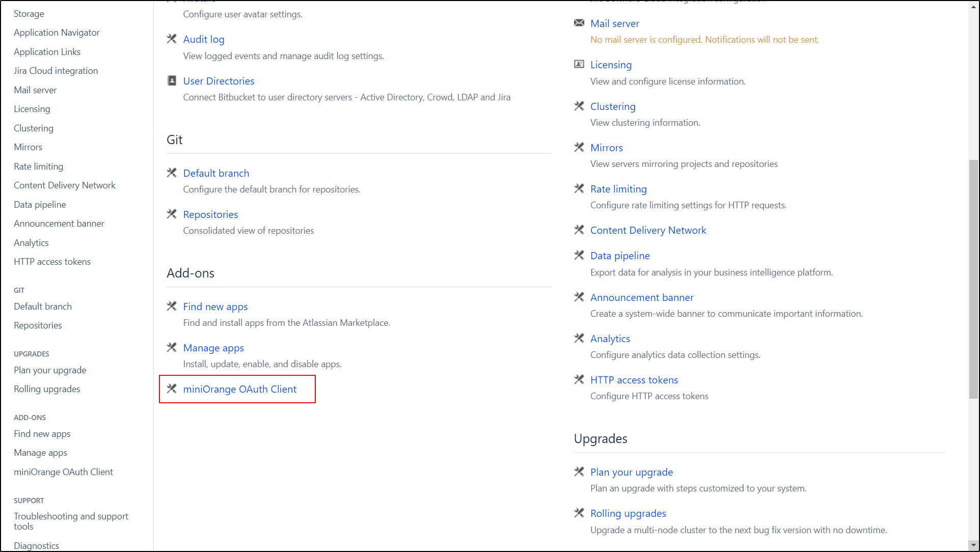Open Content Delivery Network settings
This screenshot has width=980, height=552.
[648, 230]
